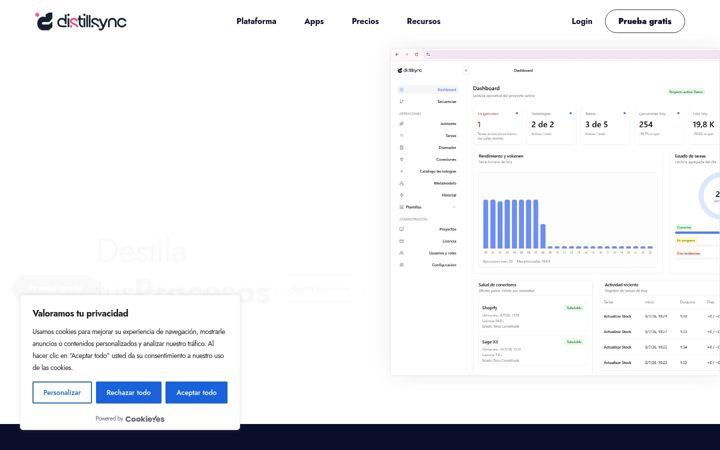The height and width of the screenshot is (450, 720).
Task: Click the distillsync logo in the header
Action: pyautogui.click(x=81, y=21)
